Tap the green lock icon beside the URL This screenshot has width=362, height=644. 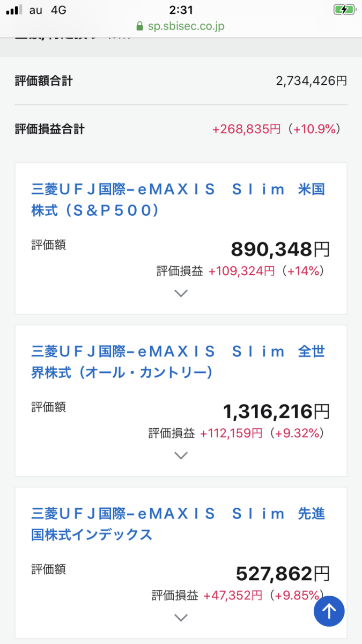[141, 26]
